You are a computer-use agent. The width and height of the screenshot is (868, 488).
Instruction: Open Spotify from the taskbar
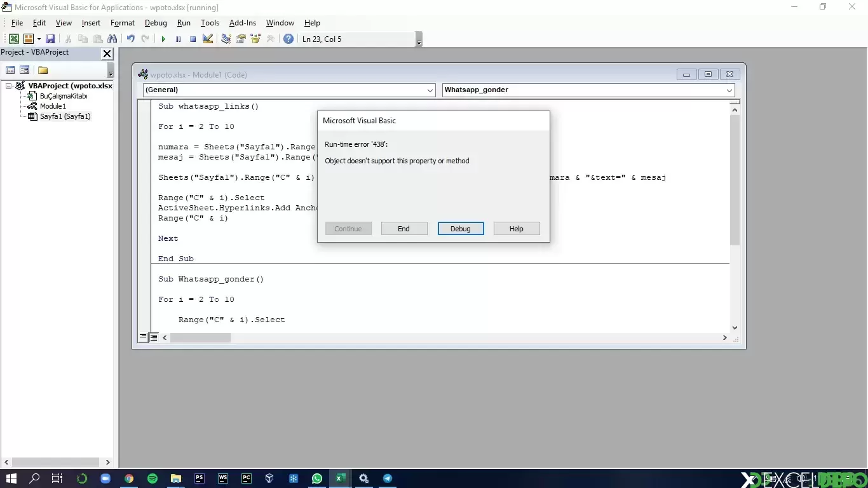(x=153, y=478)
